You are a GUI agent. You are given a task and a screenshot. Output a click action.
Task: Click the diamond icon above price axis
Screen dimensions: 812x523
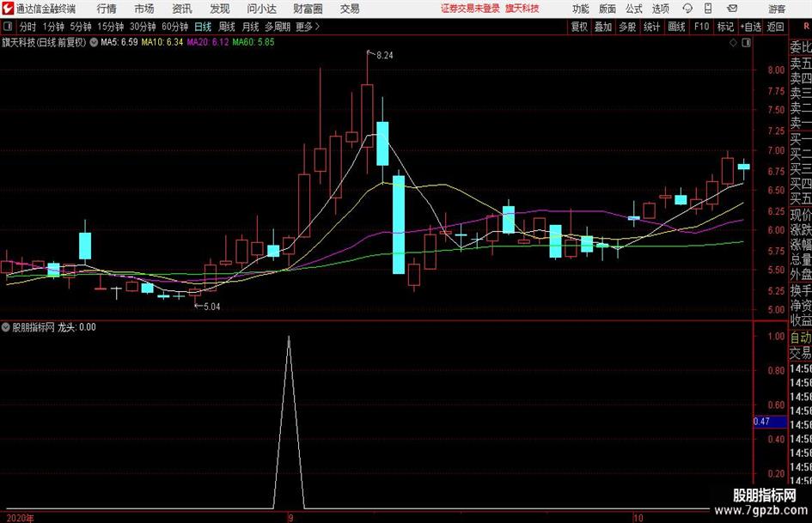(x=733, y=43)
